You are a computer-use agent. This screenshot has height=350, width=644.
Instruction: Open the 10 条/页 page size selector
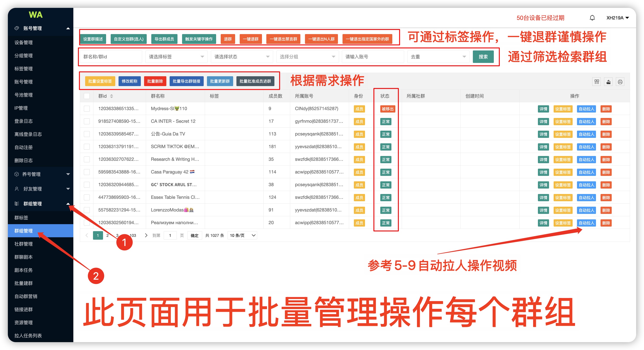point(242,235)
